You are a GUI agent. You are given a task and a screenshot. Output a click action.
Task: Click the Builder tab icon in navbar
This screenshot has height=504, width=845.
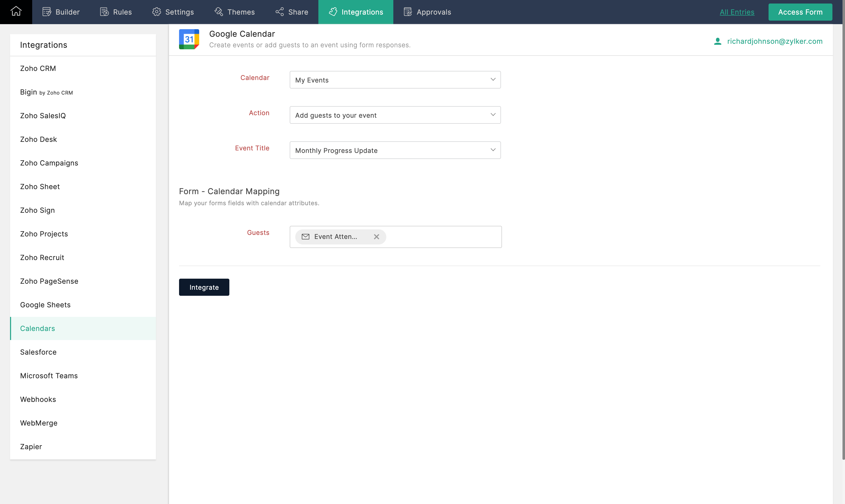[46, 11]
